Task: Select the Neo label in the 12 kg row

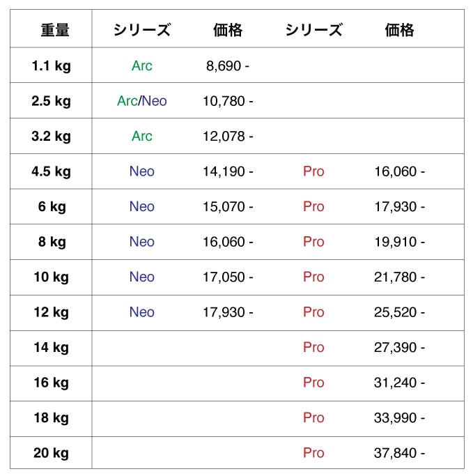Action: click(x=142, y=312)
